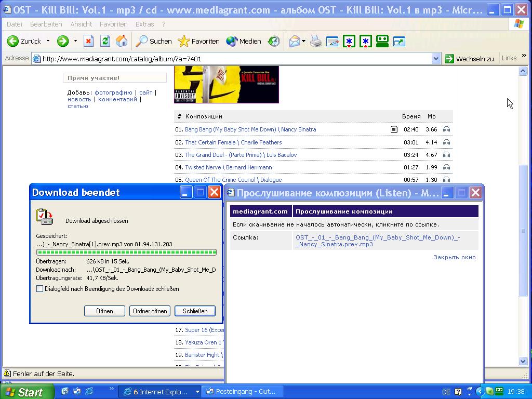Open the Bang Bang Nancy Sinatra track link
This screenshot has width=532, height=399.
(250, 129)
